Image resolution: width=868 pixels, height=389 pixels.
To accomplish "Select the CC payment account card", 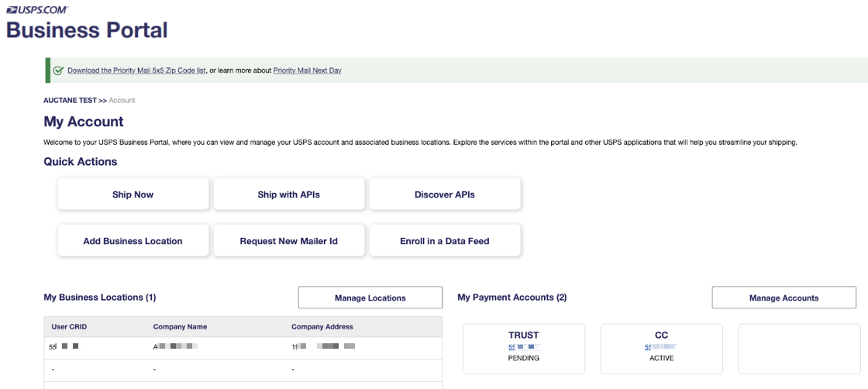I will (x=662, y=349).
